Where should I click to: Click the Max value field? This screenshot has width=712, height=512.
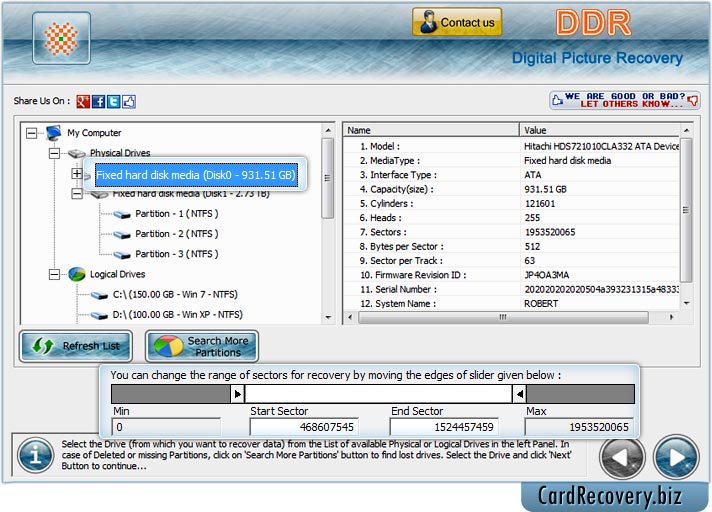click(x=579, y=427)
